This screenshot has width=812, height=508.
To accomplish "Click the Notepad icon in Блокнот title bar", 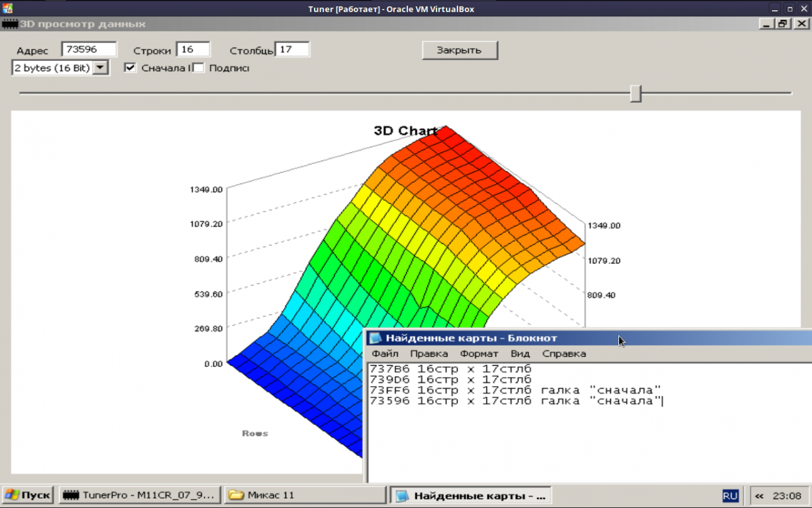I will (x=376, y=338).
